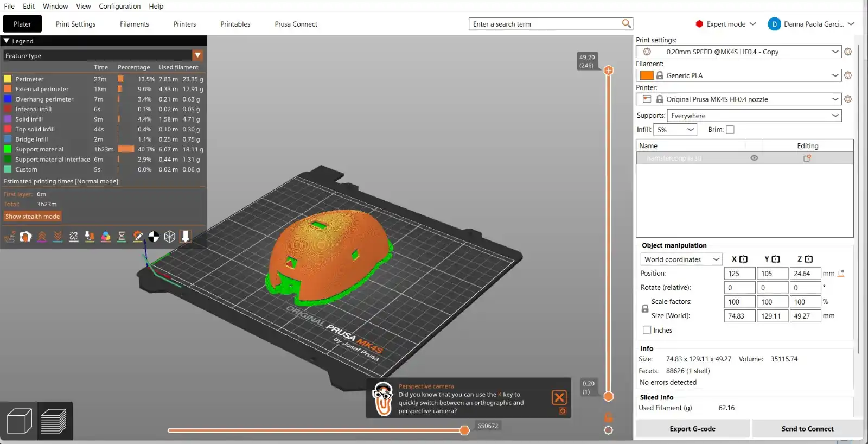Open the File menu
The height and width of the screenshot is (444, 868).
(x=9, y=6)
